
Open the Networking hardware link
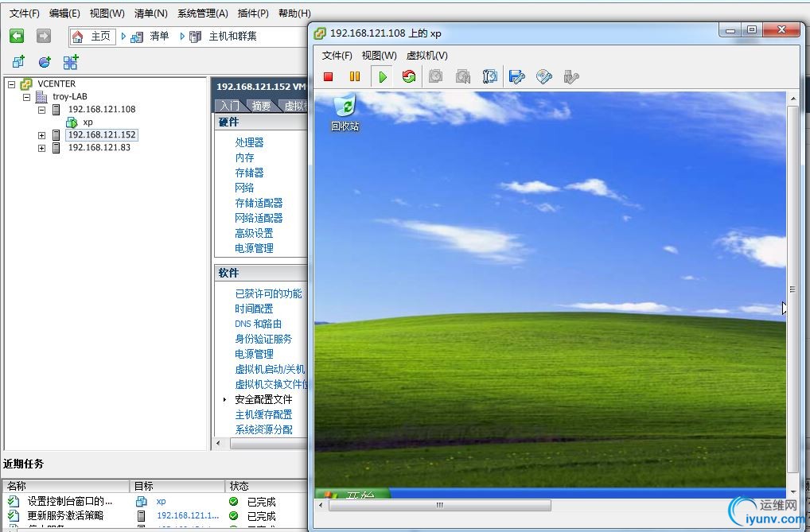244,188
